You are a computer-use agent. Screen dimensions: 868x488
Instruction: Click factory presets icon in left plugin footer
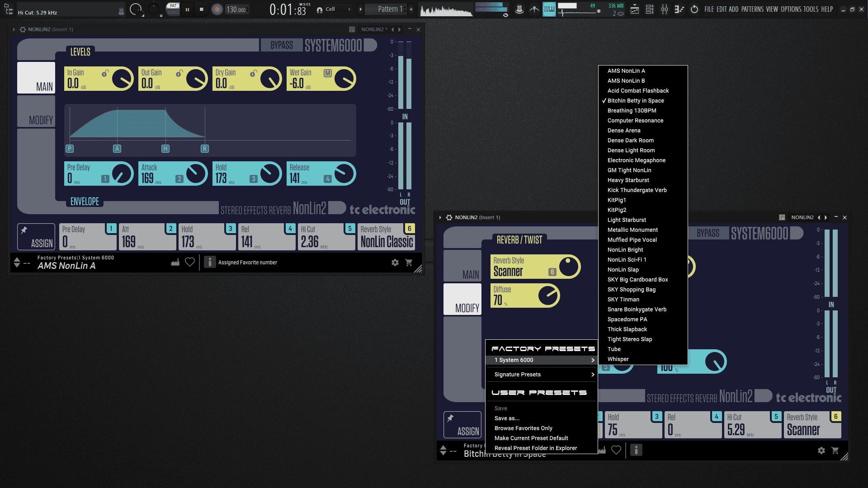coord(175,262)
